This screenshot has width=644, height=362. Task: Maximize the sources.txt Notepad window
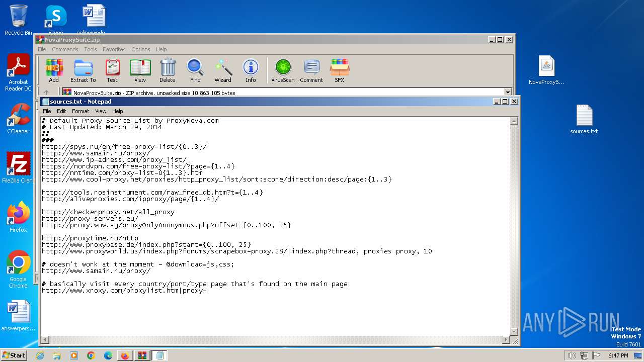pos(505,102)
